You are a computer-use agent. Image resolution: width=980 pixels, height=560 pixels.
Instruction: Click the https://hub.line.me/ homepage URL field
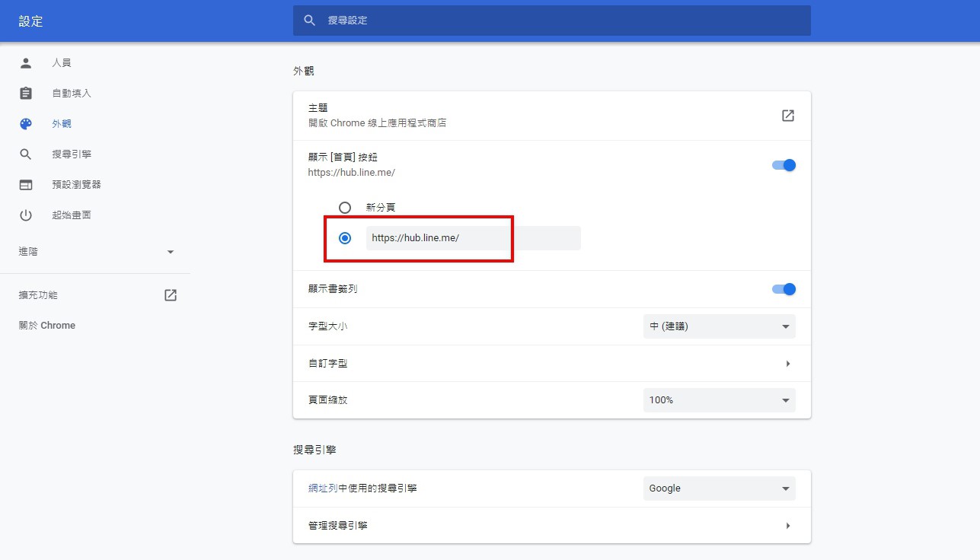coord(473,238)
